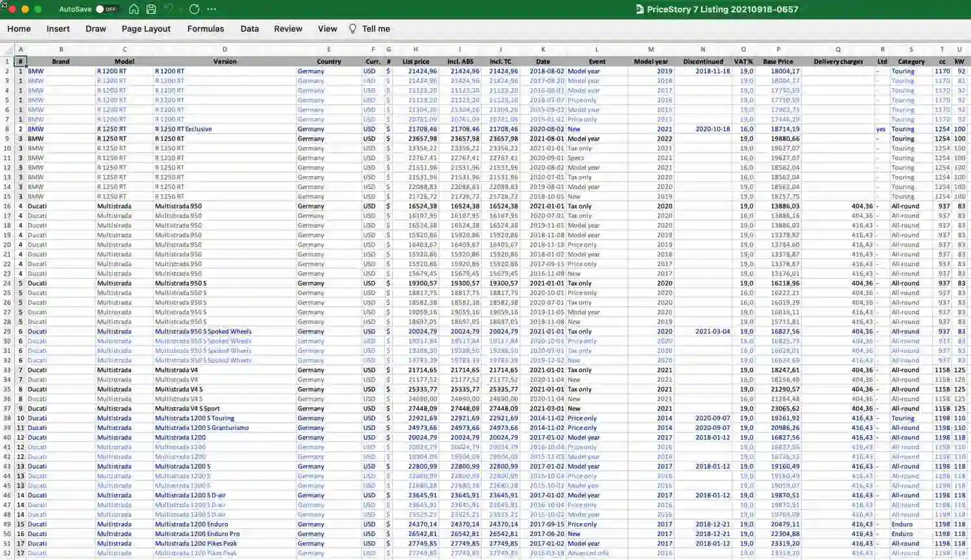Select the Multistrada 1200 Enduro Pro cell

[225, 534]
